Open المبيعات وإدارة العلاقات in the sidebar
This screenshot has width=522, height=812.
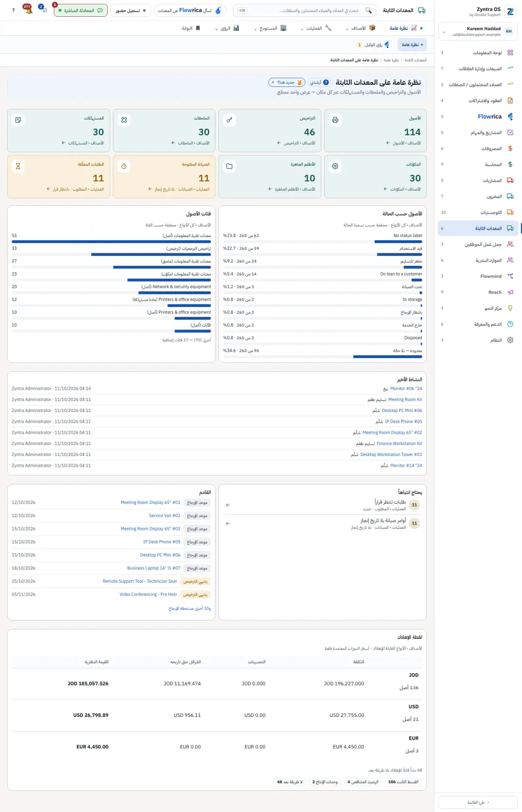click(478, 68)
